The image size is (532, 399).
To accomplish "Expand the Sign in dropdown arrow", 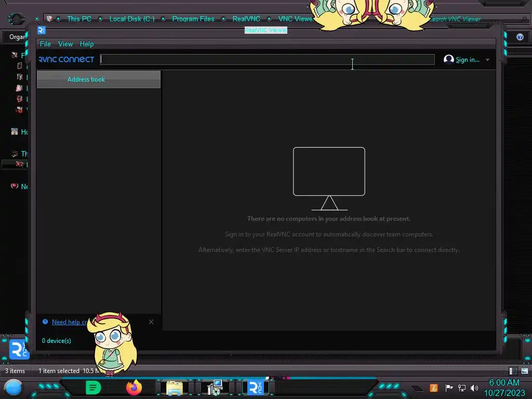I will 487,60.
